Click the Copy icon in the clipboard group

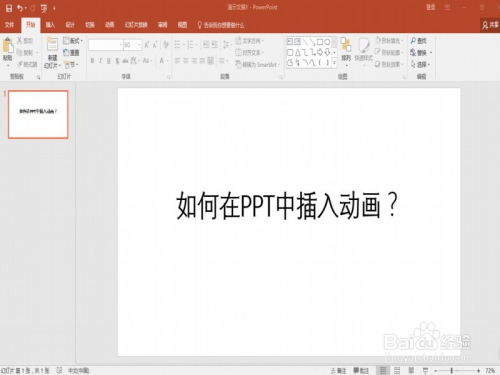[20, 52]
